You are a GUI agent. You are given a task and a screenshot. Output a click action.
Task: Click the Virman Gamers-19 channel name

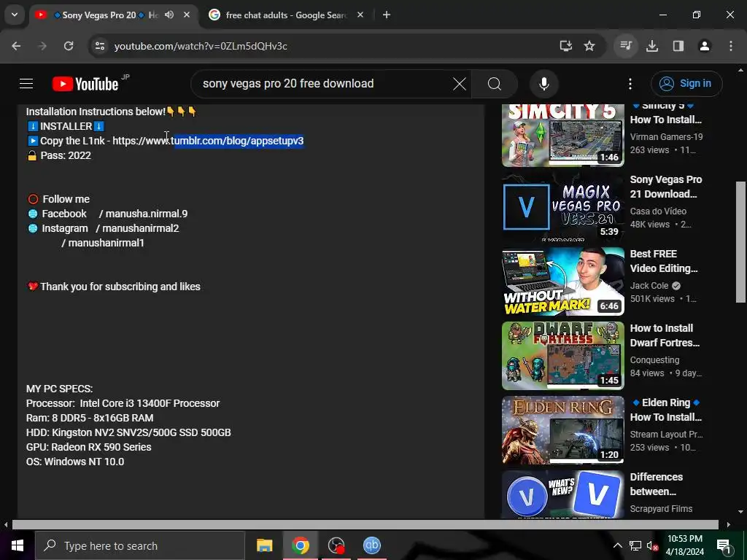(666, 137)
